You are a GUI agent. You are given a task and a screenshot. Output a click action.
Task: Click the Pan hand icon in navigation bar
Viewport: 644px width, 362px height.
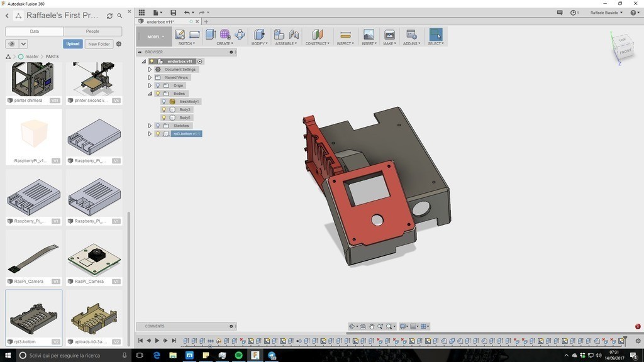(372, 326)
